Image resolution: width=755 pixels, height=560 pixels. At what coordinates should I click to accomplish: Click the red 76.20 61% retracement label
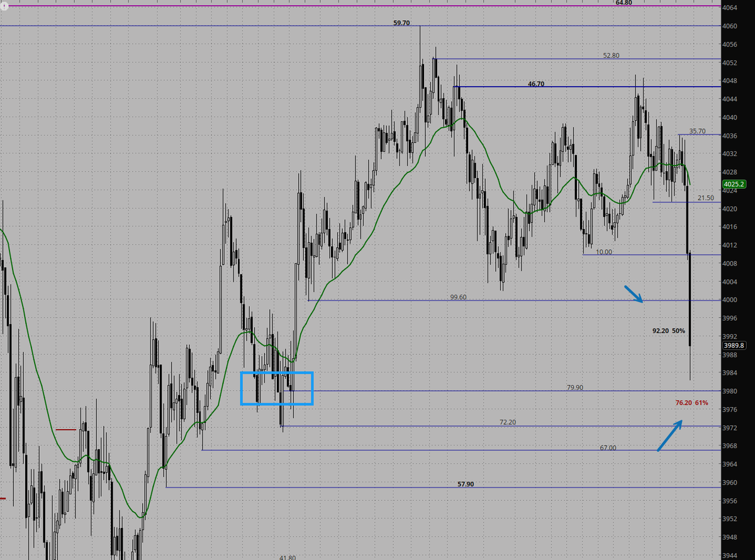coord(691,403)
